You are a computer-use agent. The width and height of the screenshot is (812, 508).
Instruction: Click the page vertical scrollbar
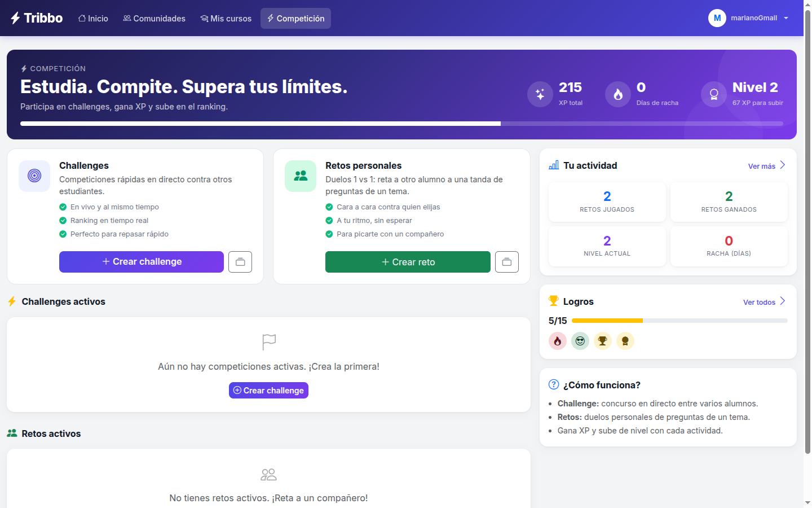point(807,231)
